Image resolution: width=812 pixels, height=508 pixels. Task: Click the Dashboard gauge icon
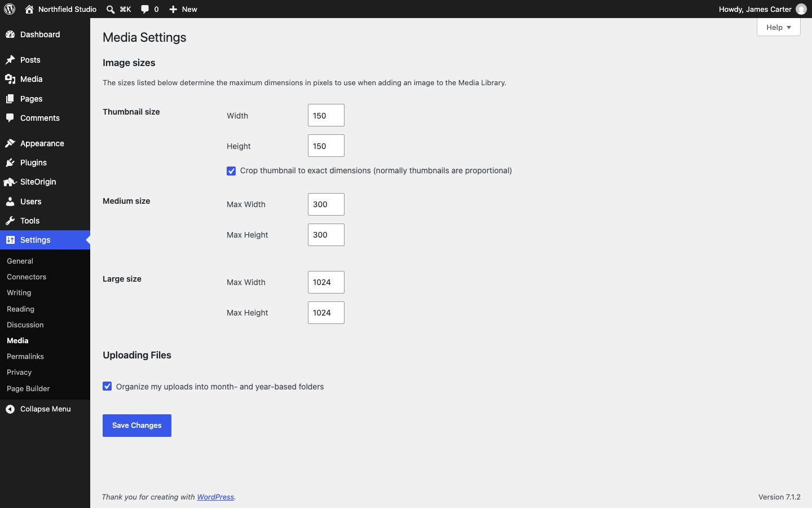coord(10,34)
